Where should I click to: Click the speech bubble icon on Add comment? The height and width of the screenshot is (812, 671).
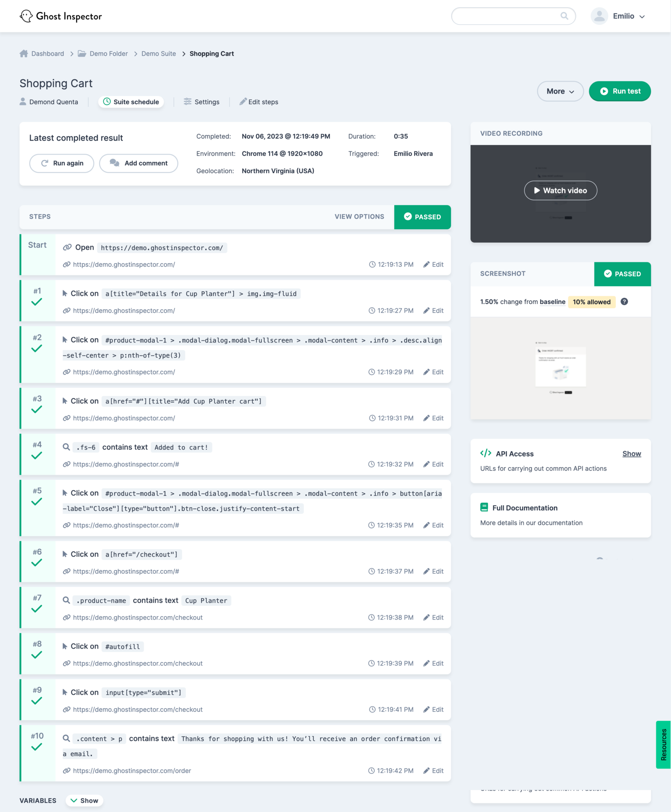point(114,163)
